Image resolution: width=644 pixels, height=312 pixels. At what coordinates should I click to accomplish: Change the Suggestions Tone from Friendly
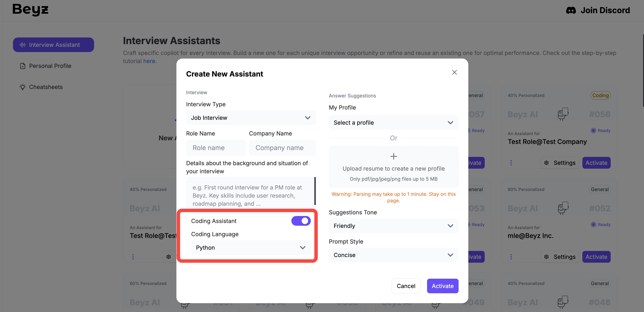click(393, 226)
